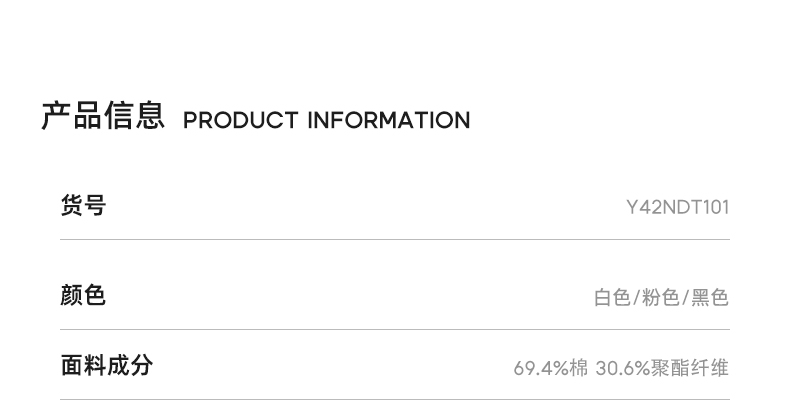Click the slash between 粉色 and 黑色
The width and height of the screenshot is (790, 404).
click(x=685, y=298)
